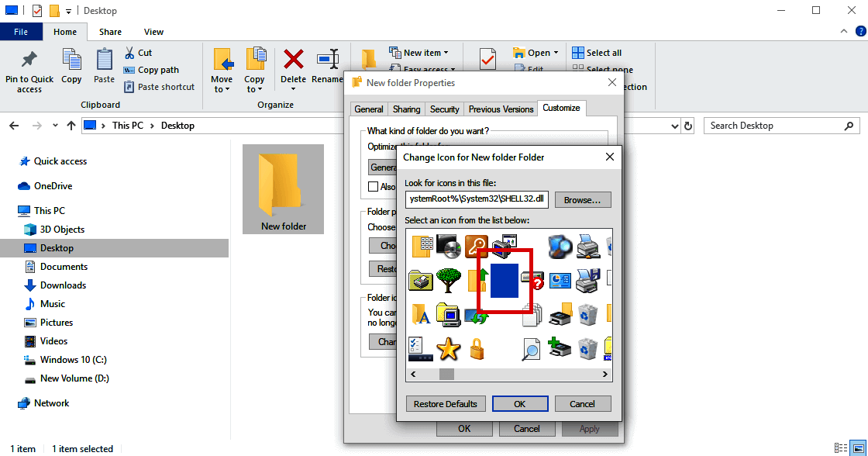Select the orange key icon
The height and width of the screenshot is (456, 868).
(x=477, y=246)
